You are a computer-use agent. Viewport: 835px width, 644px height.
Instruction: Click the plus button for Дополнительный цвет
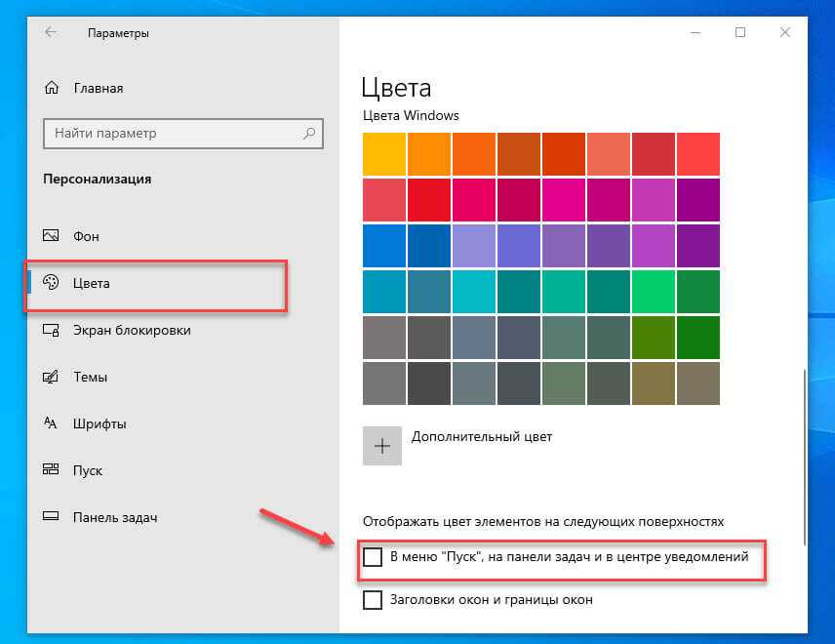pyautogui.click(x=382, y=446)
